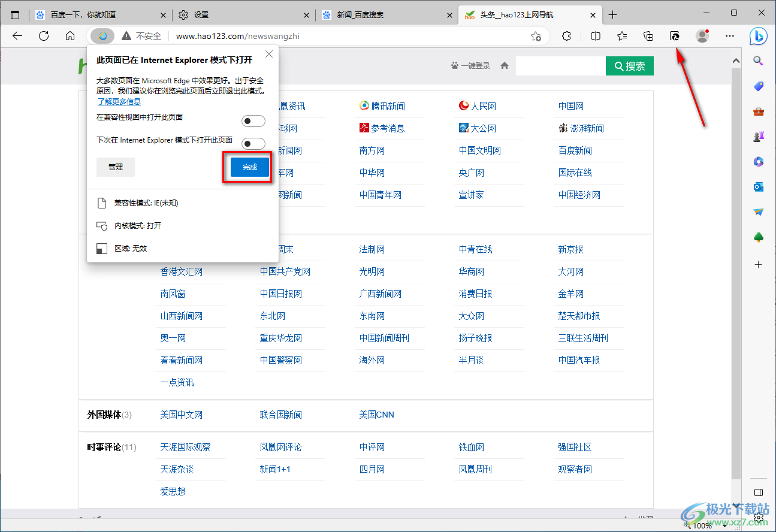
Task: Click the 内核模式: 打开 row
Action: (x=182, y=226)
